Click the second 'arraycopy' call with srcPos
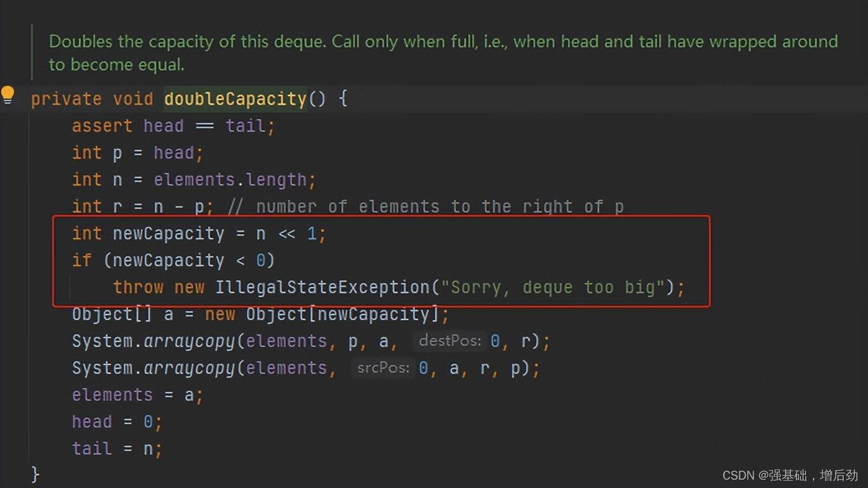 click(x=189, y=368)
